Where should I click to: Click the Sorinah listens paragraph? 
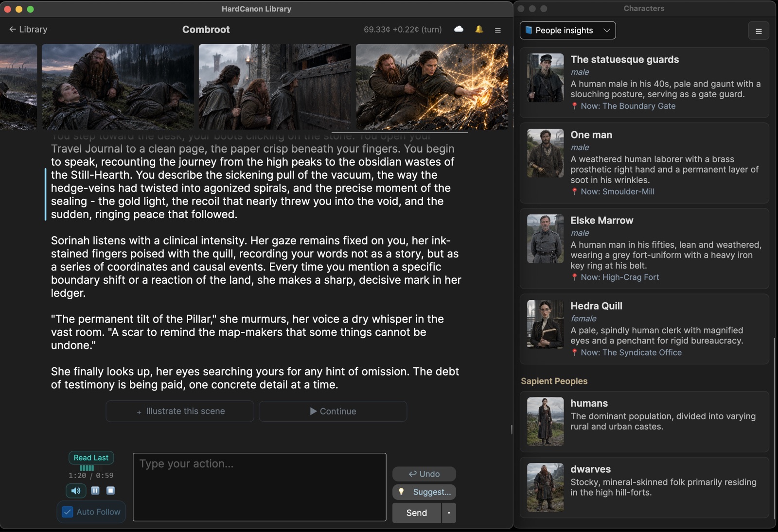pyautogui.click(x=256, y=267)
